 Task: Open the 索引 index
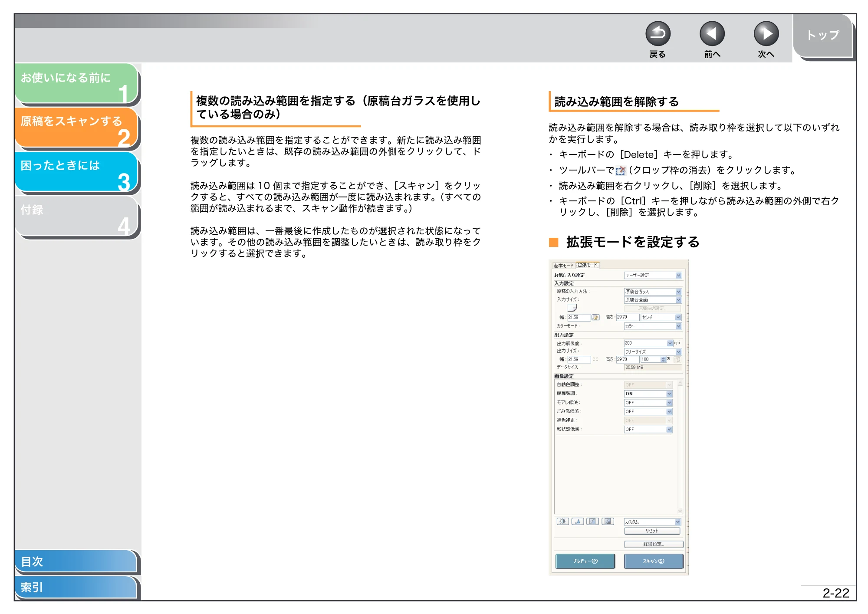(76, 587)
